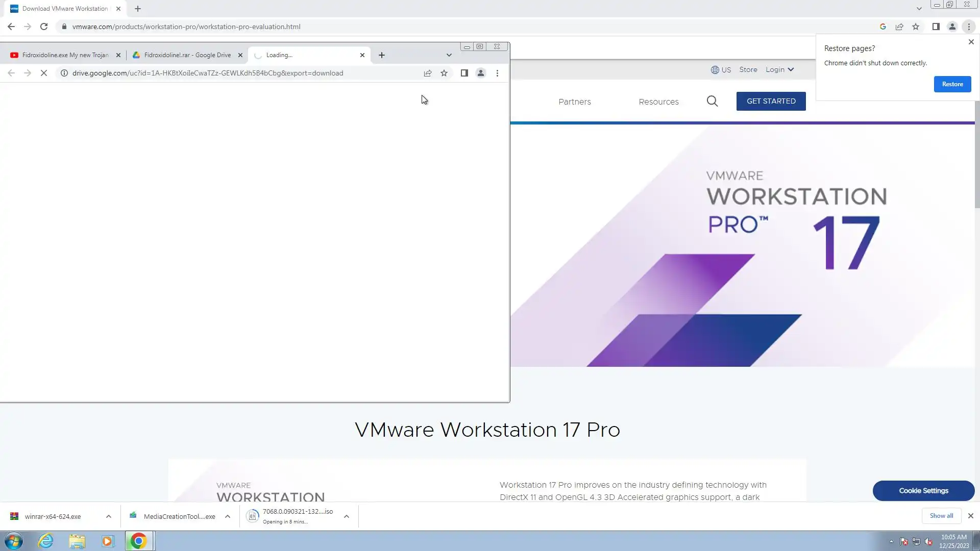Click the search magnifier icon on VMware site
This screenshot has height=551, width=980.
[x=712, y=102]
